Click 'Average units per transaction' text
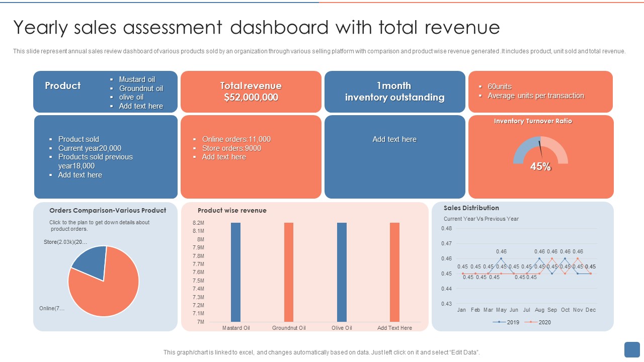 (x=536, y=96)
